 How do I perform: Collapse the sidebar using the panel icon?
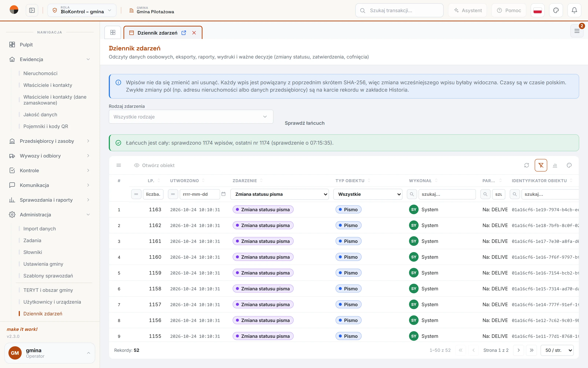[32, 10]
